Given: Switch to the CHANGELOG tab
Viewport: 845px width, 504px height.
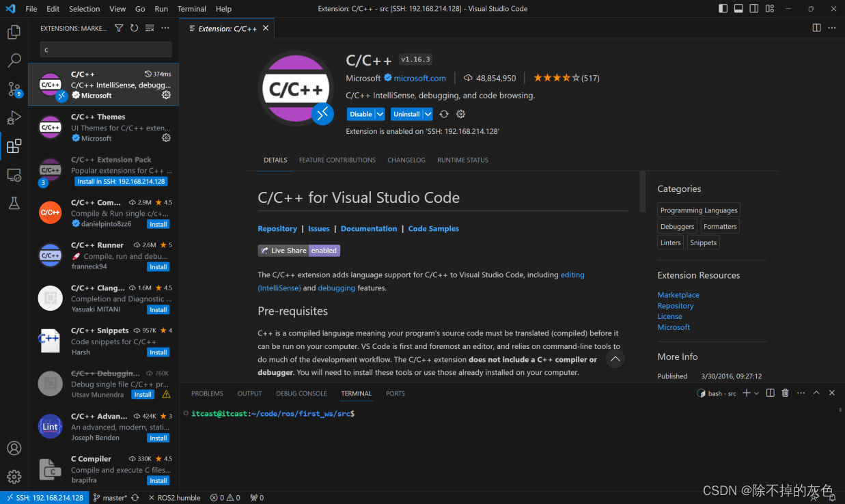Looking at the screenshot, I should [x=406, y=160].
